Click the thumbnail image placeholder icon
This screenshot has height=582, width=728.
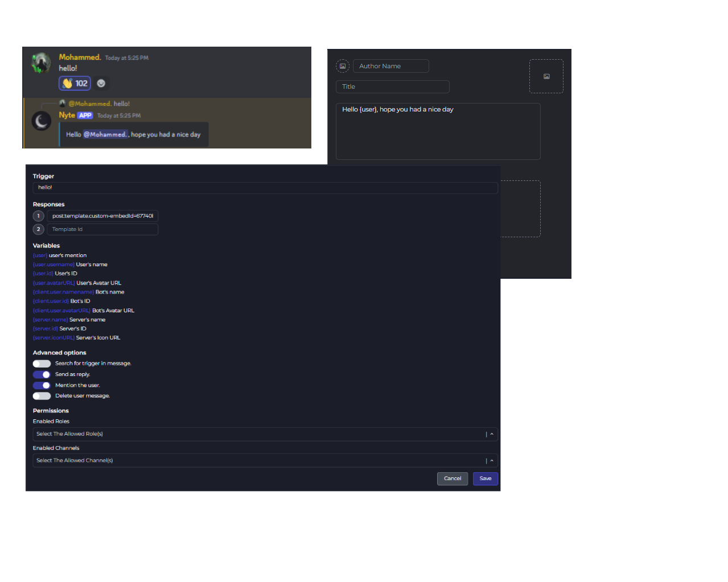click(546, 76)
